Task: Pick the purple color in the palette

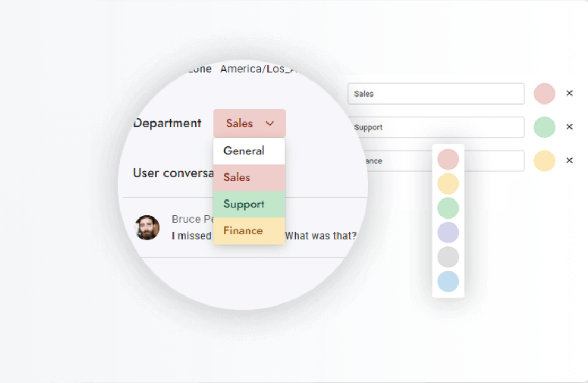Action: click(448, 232)
